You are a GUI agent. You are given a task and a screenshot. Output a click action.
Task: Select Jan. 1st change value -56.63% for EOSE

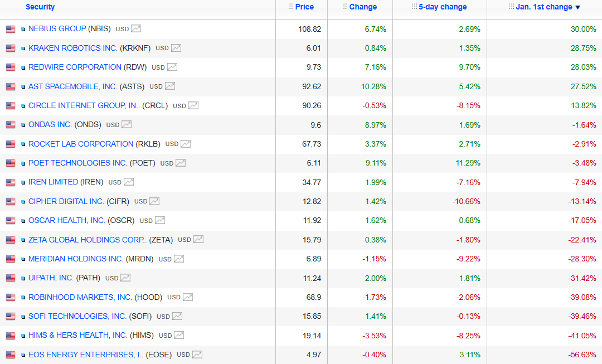(x=582, y=355)
